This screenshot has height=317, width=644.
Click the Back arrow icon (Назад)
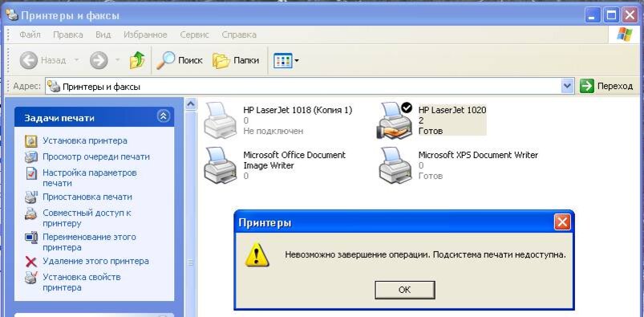tap(29, 60)
